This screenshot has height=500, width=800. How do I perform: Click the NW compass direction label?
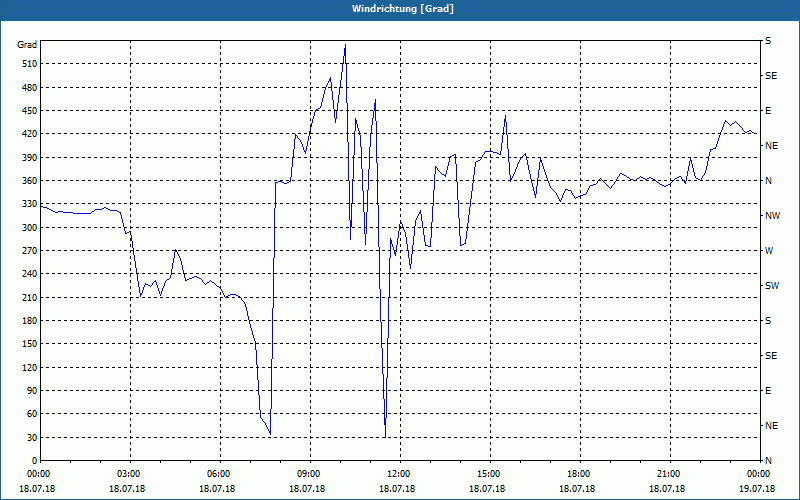772,216
